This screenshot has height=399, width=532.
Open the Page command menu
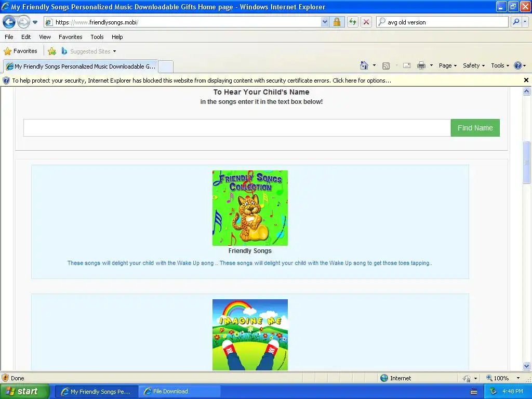click(447, 65)
